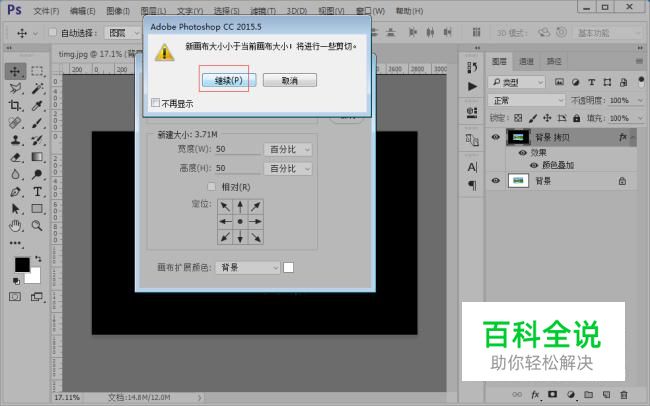Screen dimensions: 650x406
Task: Select the Lasso tool
Action: tap(15, 88)
